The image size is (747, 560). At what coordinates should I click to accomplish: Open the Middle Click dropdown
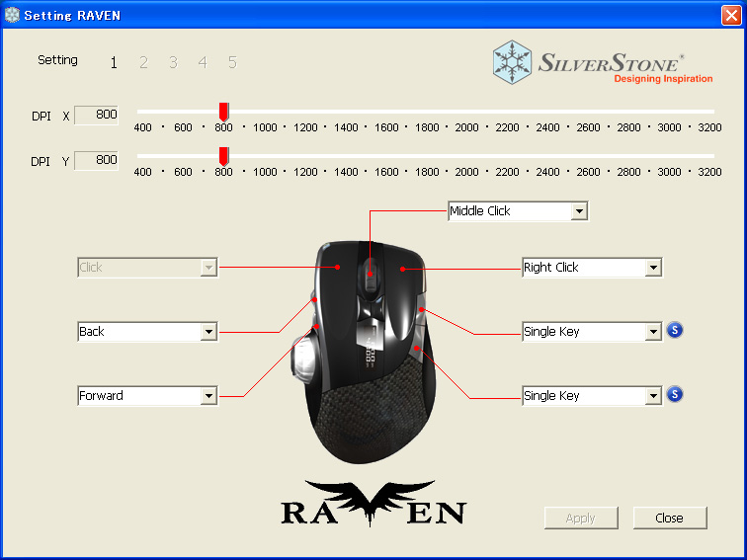(579, 211)
